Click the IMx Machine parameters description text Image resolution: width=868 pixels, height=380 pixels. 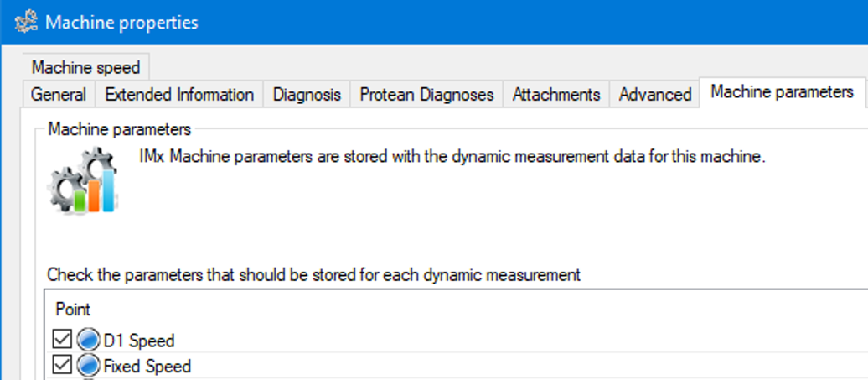[452, 157]
